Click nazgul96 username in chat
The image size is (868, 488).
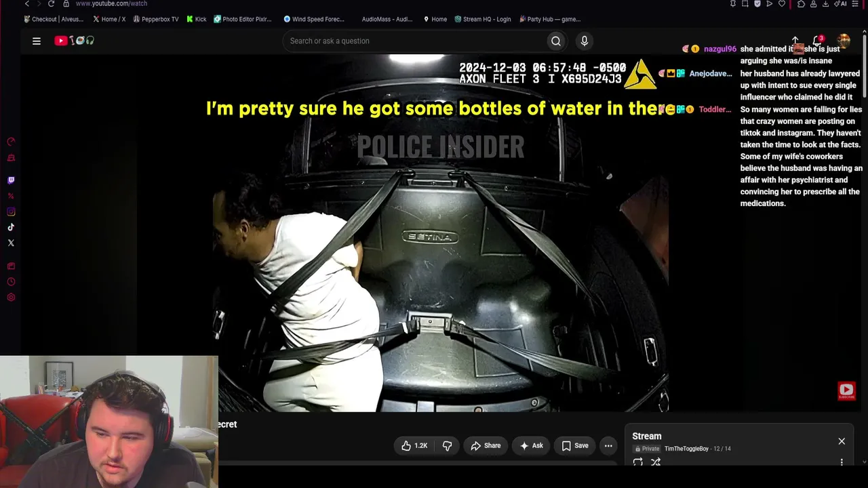pos(719,49)
